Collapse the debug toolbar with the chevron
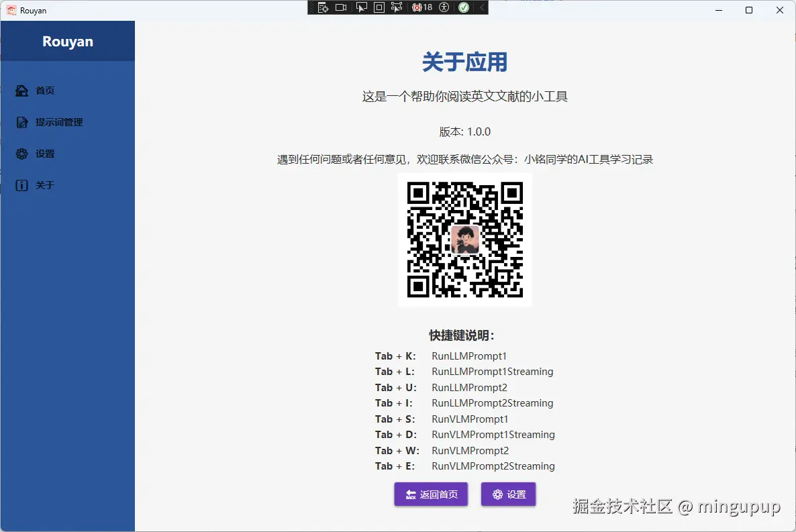 coord(482,7)
